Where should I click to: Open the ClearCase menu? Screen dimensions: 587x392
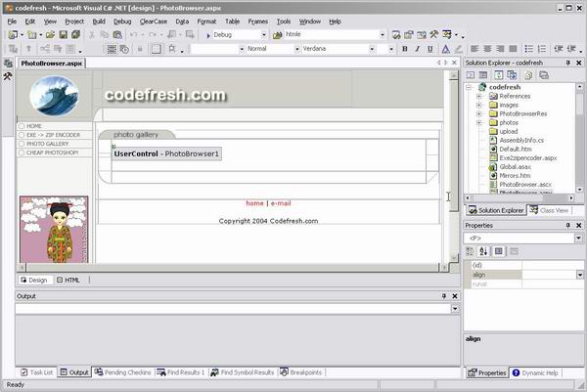tap(154, 22)
